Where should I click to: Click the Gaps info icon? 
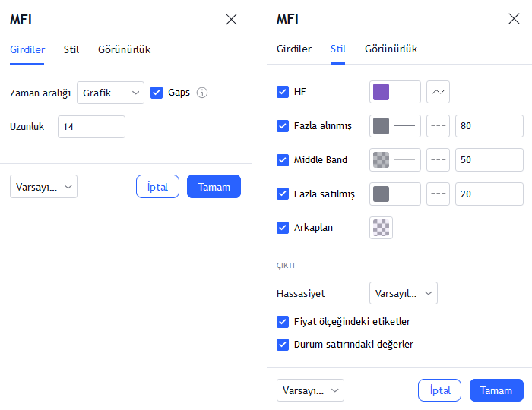tap(202, 93)
